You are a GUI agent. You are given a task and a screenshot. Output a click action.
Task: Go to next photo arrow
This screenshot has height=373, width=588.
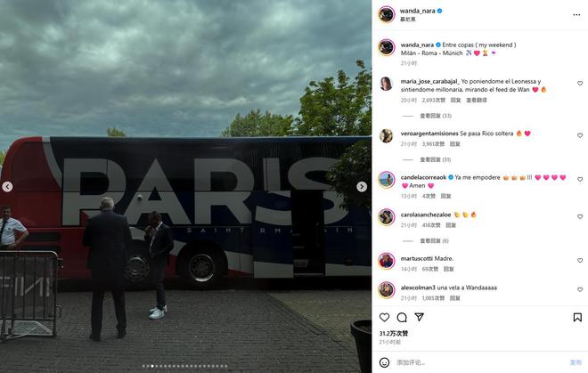[x=362, y=187]
